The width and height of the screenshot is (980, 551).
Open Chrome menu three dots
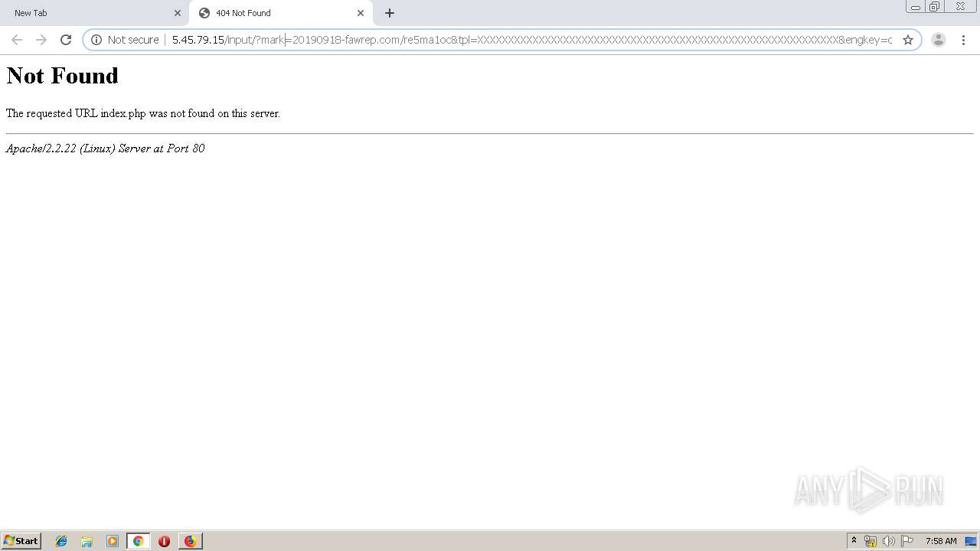pos(963,40)
